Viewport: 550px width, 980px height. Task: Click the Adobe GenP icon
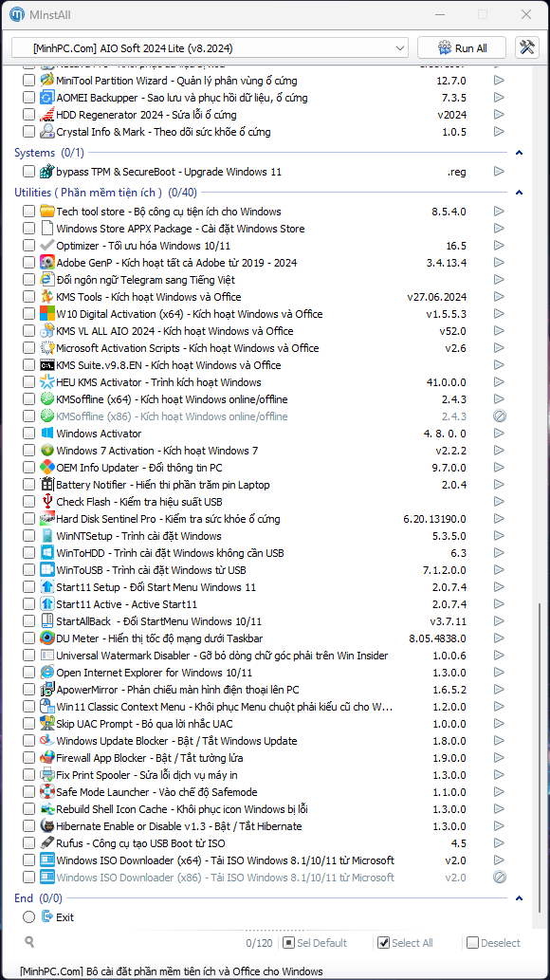pos(46,263)
